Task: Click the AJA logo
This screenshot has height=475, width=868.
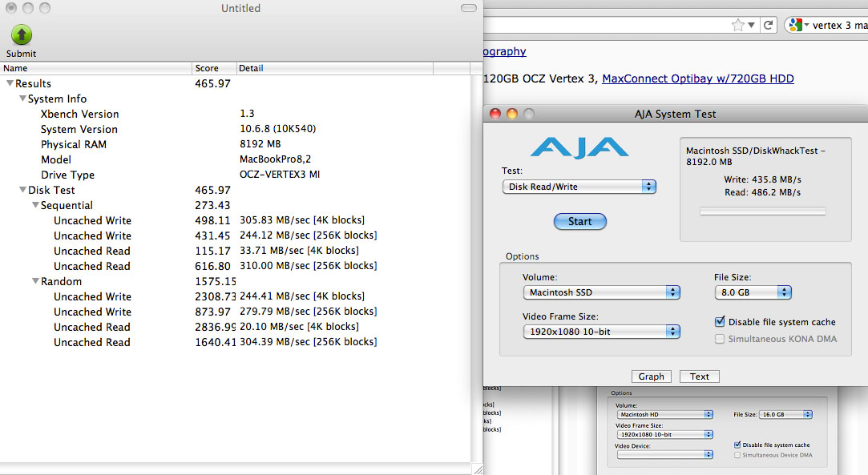Action: (x=579, y=147)
